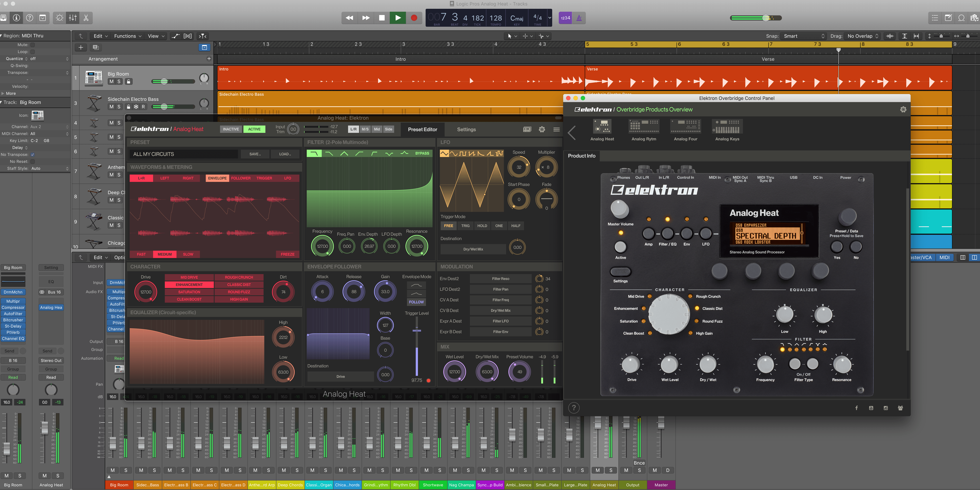The height and width of the screenshot is (490, 980).
Task: Open the Analog Heat hamburger menu
Action: (x=557, y=129)
